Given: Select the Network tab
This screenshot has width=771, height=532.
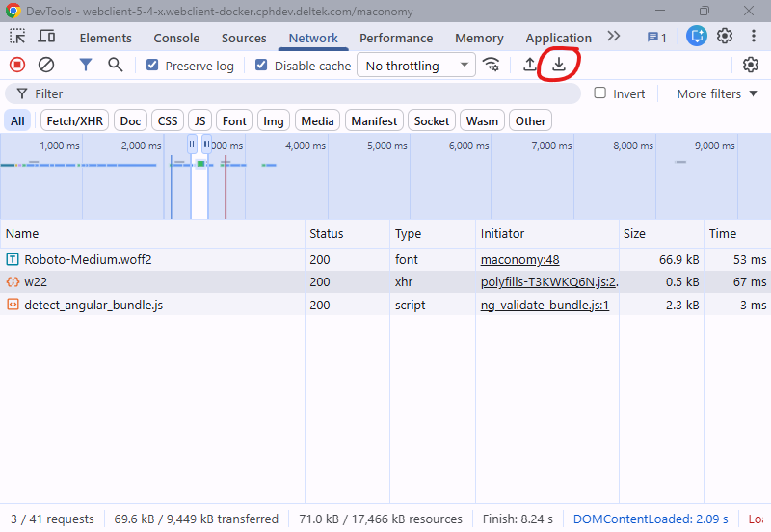Looking at the screenshot, I should click(x=313, y=38).
